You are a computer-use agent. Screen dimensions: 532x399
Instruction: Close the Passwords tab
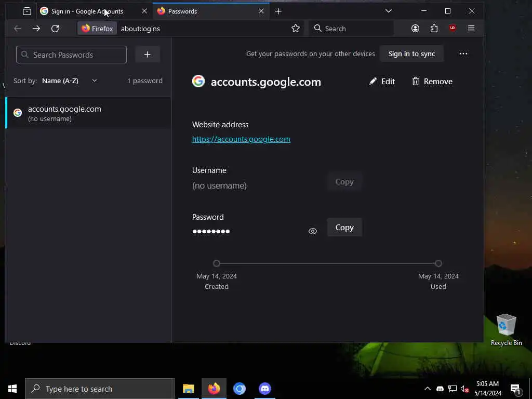pyautogui.click(x=261, y=11)
